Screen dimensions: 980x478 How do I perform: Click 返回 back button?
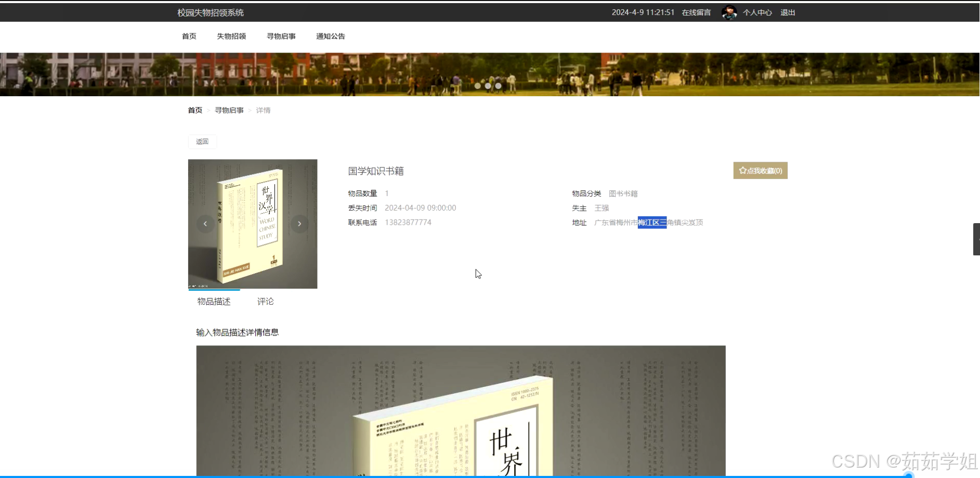[x=202, y=141]
